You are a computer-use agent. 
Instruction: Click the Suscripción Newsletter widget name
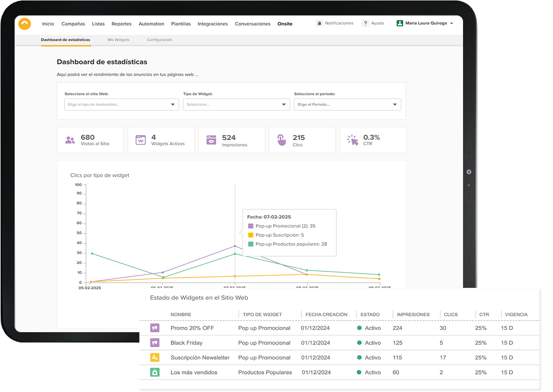click(x=200, y=358)
